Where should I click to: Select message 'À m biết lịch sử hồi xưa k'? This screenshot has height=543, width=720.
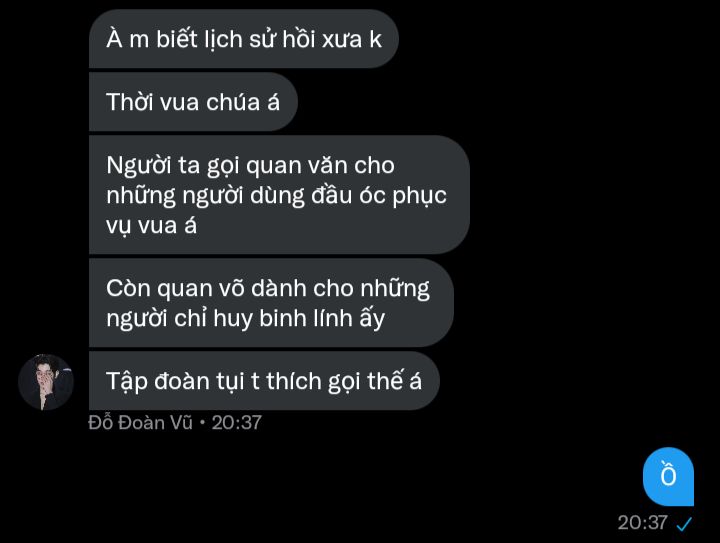(x=243, y=39)
